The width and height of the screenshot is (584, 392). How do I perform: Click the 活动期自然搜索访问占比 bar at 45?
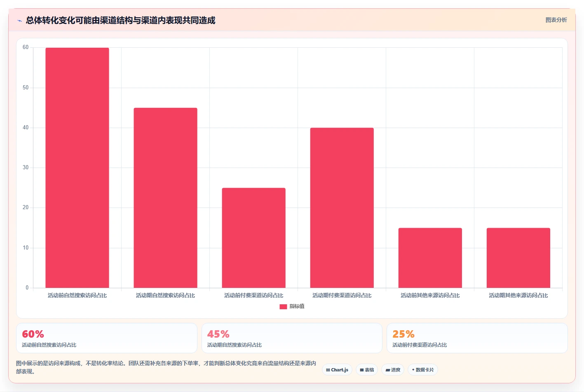[165, 198]
